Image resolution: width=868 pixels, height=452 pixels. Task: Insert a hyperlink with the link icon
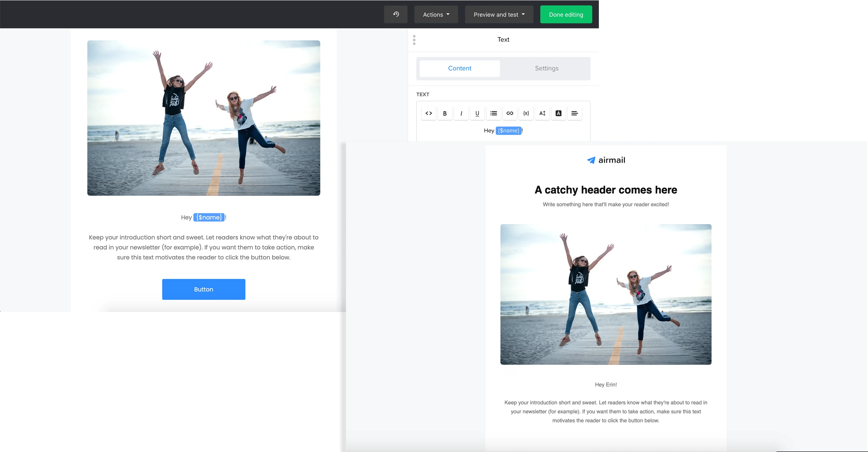509,113
